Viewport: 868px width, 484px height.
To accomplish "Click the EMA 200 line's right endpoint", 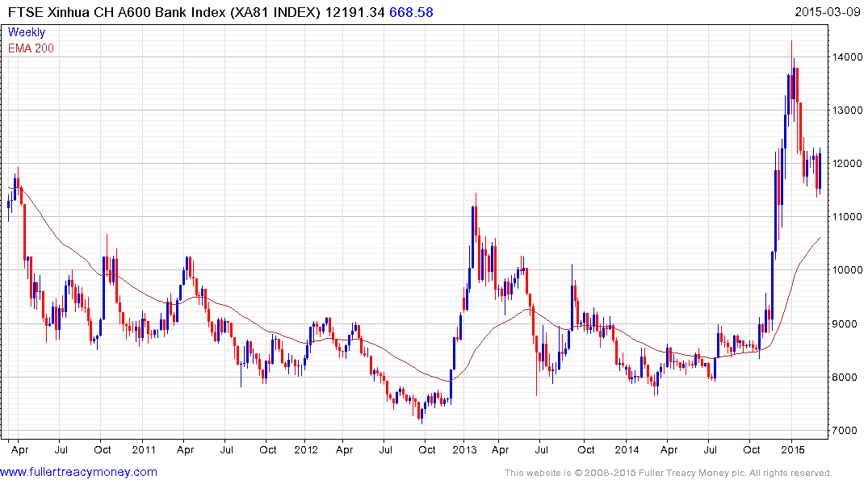I will pos(820,237).
